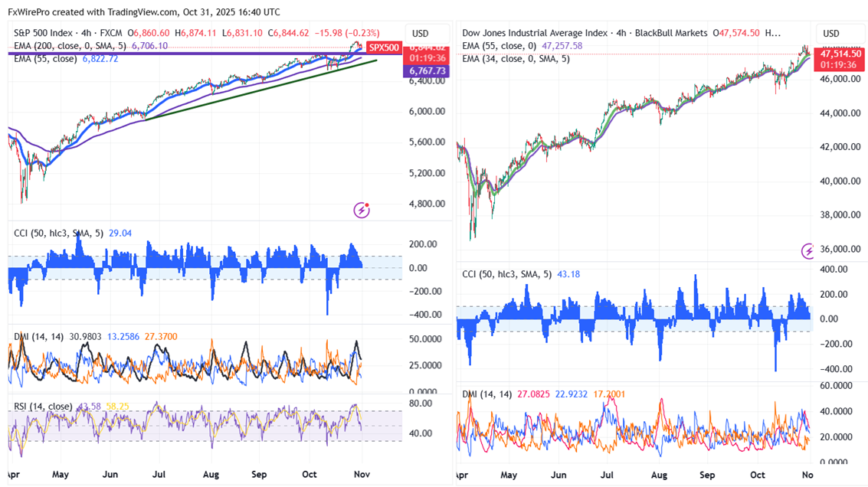Click the Dow DMI 40.0000 axis label

pyautogui.click(x=836, y=411)
